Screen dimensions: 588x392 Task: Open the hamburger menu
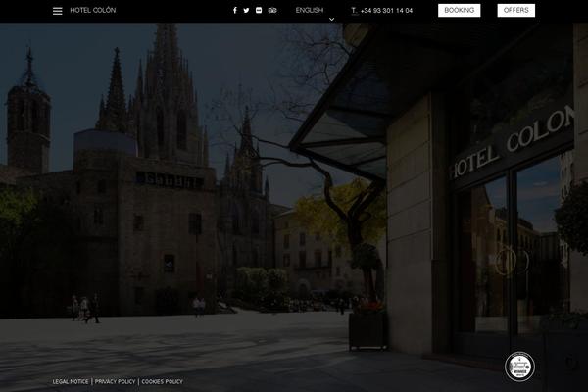point(58,11)
